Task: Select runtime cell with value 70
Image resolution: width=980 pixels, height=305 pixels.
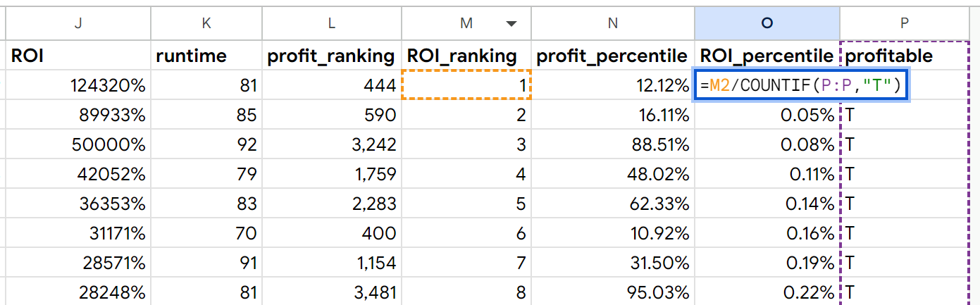Action: 206,233
